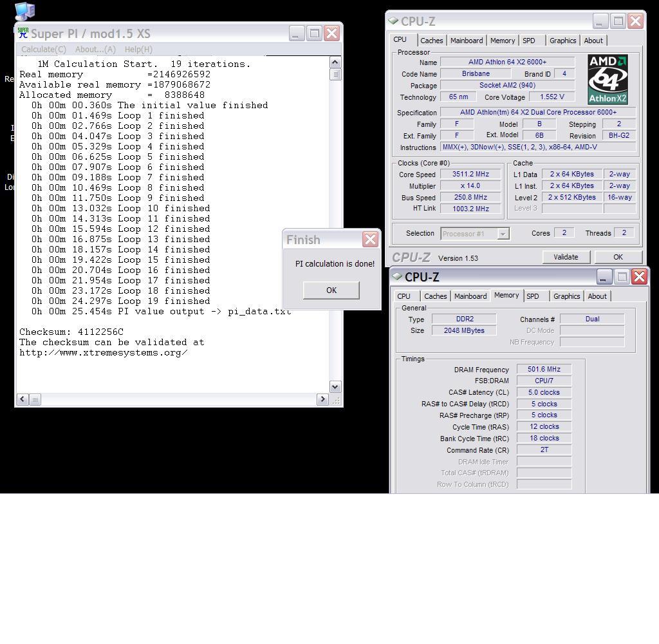Click the Validate button in CPU-Z
This screenshot has height=644, width=659.
pyautogui.click(x=566, y=257)
